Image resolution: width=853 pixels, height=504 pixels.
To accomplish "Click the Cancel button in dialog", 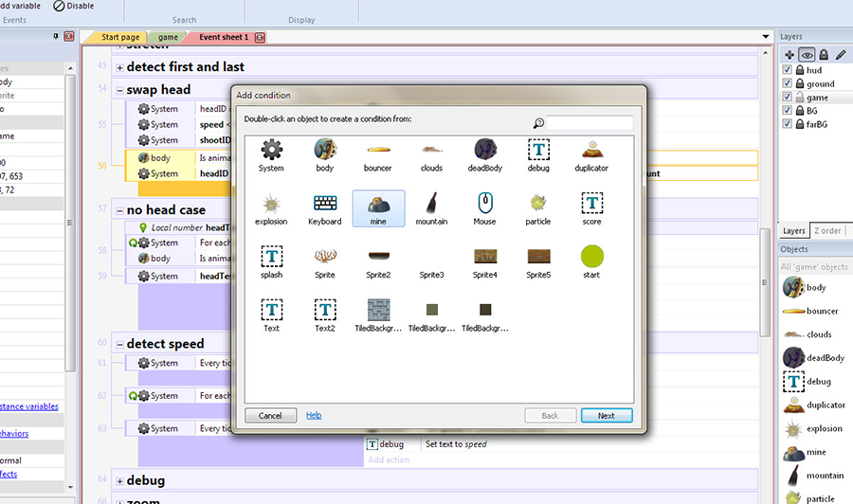I will (x=270, y=415).
